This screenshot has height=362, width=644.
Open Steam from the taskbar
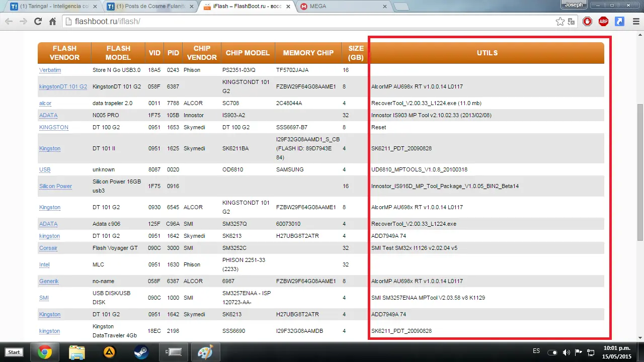(x=141, y=352)
